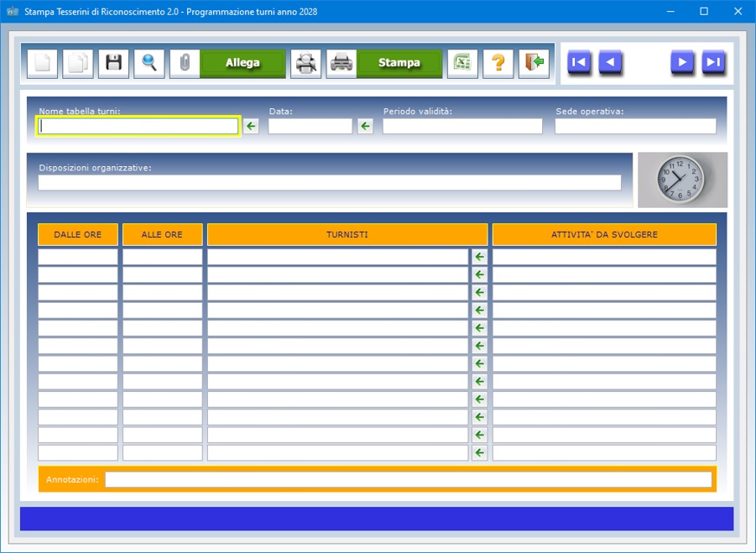Click the green arrow beside the Data field

(365, 126)
